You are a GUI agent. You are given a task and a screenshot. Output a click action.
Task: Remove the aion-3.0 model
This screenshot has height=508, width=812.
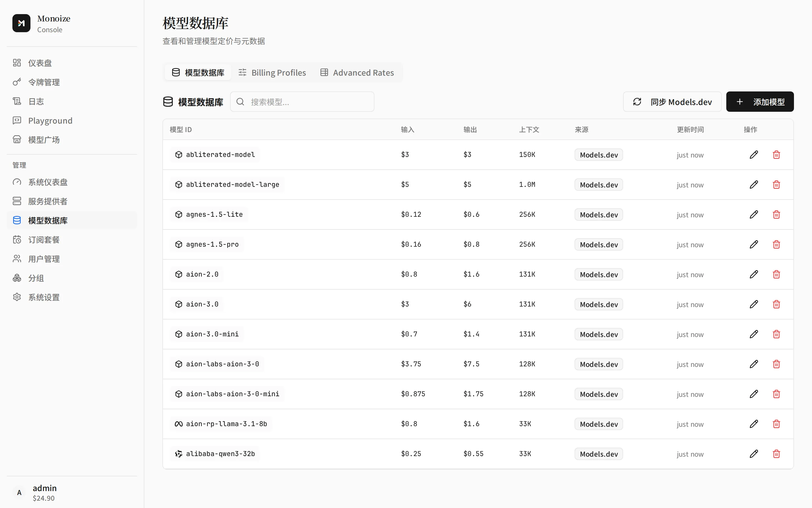point(776,304)
